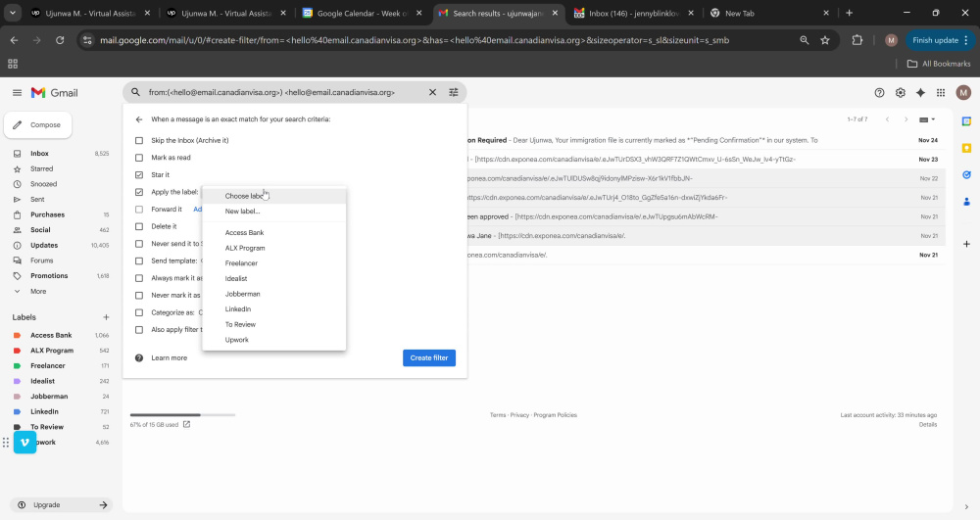Click Compose button
The width and height of the screenshot is (980, 520).
click(38, 124)
